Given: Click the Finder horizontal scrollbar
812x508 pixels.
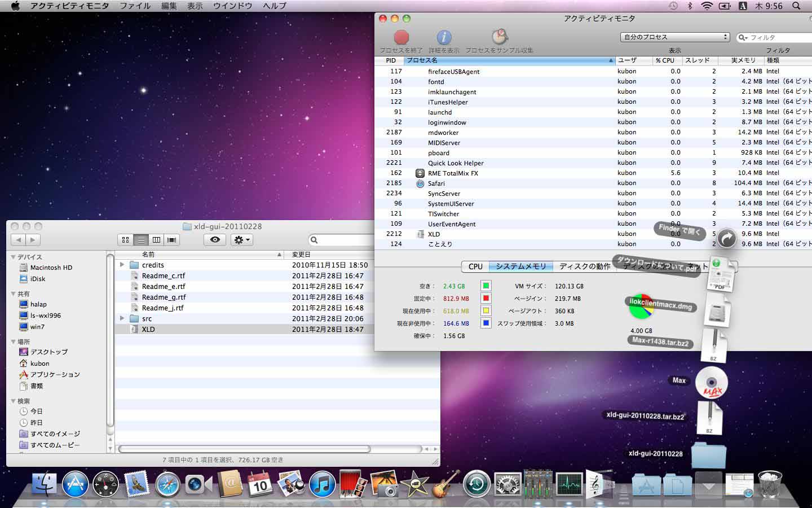Looking at the screenshot, I should point(244,449).
